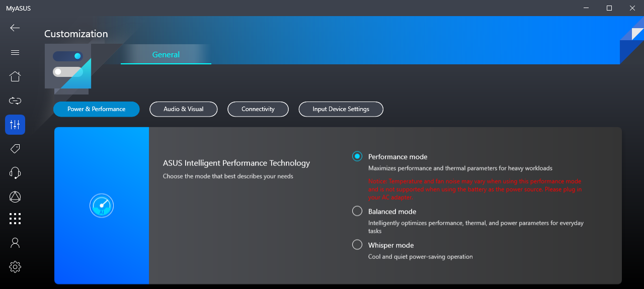The width and height of the screenshot is (644, 289).
Task: Maximize the MyASUS window
Action: tap(609, 8)
